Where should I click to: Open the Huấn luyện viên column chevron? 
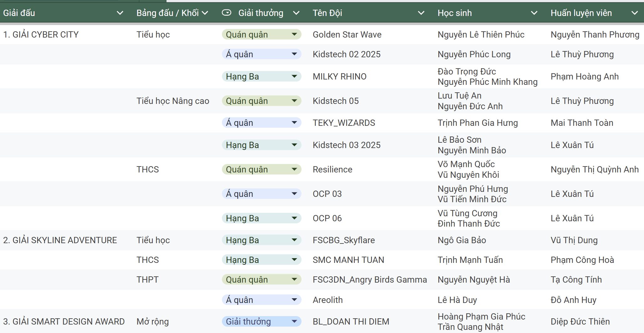(x=635, y=13)
